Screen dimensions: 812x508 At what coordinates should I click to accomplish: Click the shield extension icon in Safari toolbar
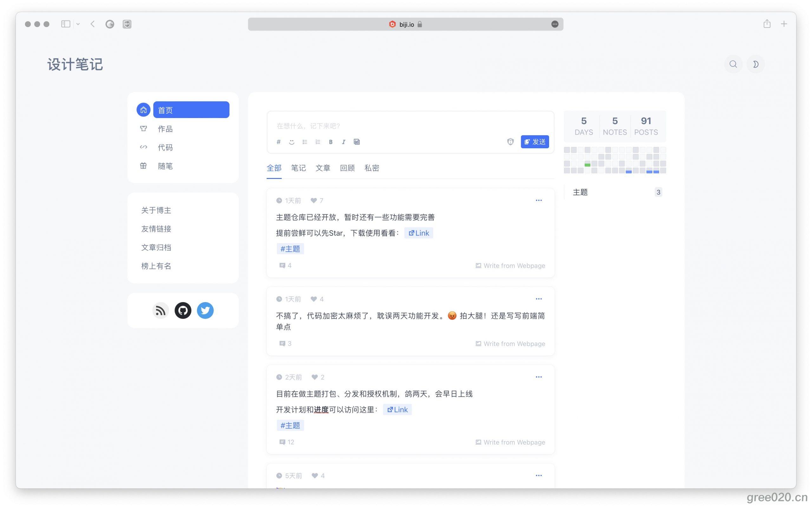127,24
